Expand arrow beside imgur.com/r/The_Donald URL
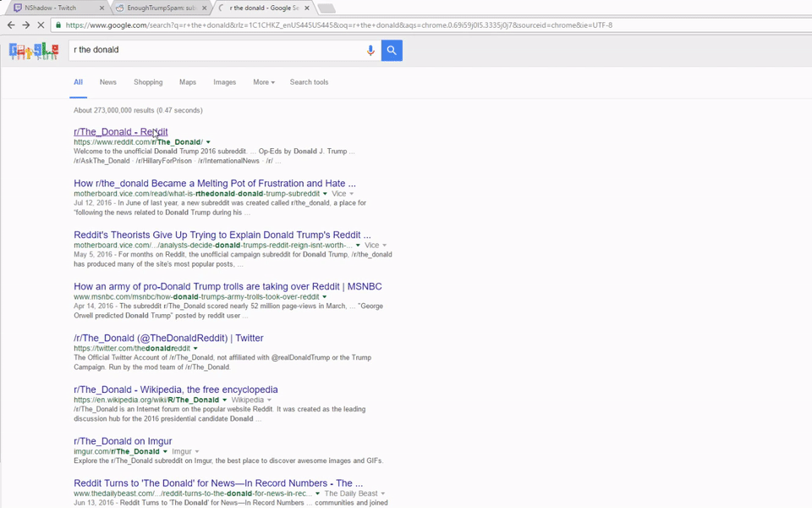 coord(165,451)
